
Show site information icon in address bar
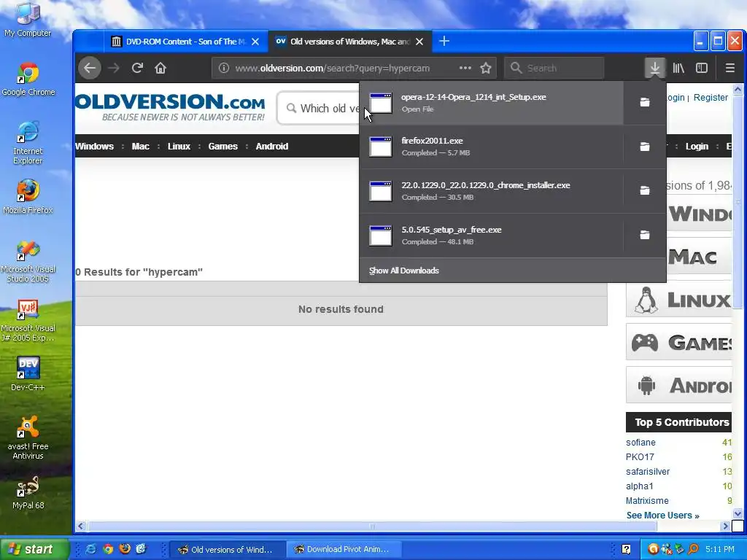223,68
